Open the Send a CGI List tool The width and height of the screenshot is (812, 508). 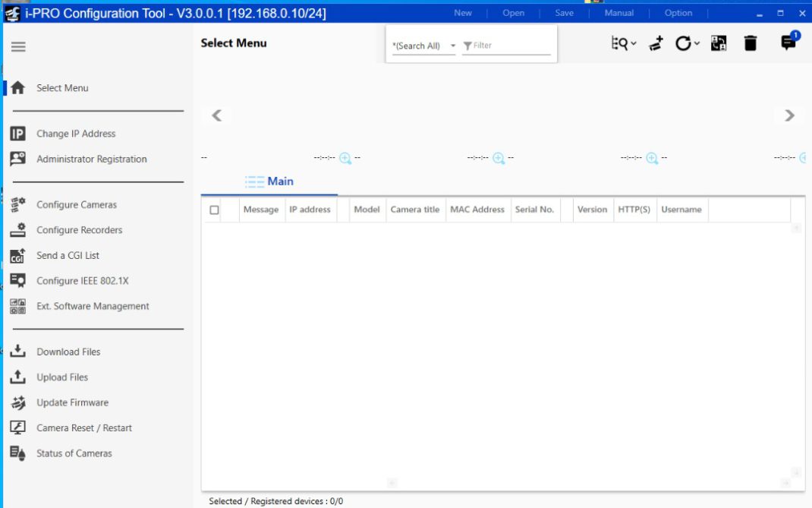68,255
